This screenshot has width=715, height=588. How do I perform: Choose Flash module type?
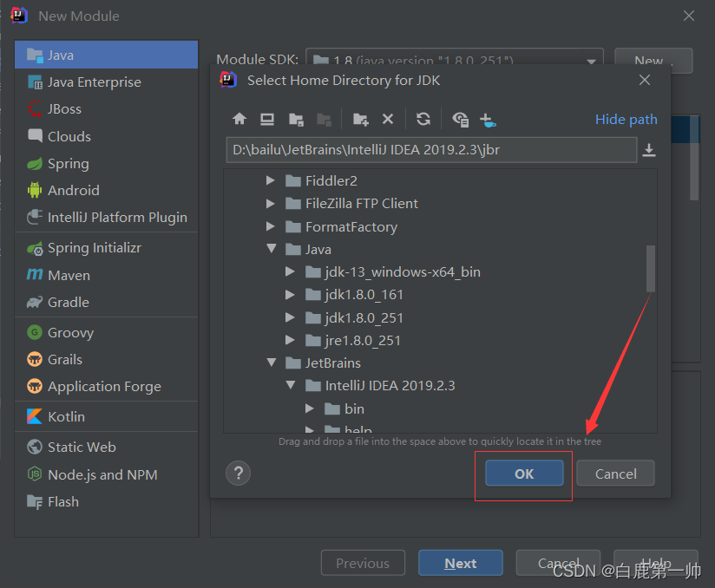pos(106,501)
